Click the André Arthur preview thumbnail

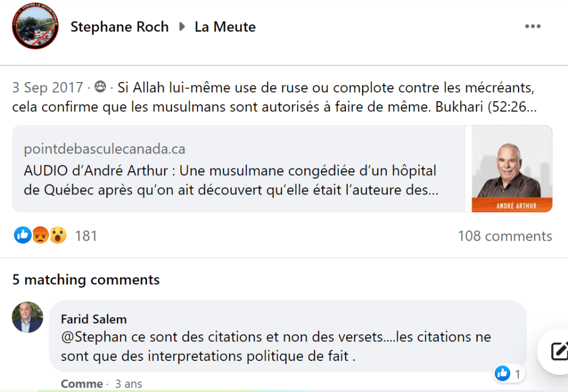point(508,169)
